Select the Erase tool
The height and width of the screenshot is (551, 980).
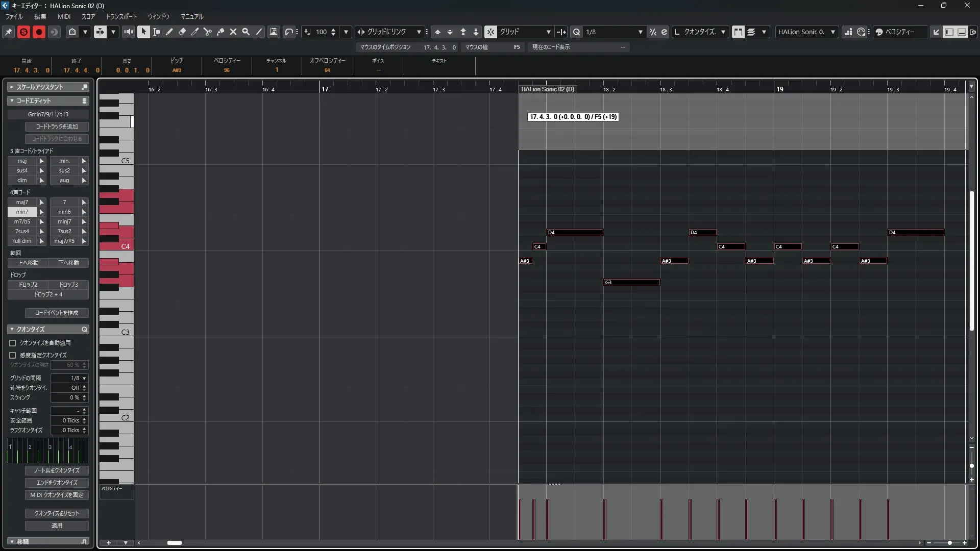(x=182, y=32)
